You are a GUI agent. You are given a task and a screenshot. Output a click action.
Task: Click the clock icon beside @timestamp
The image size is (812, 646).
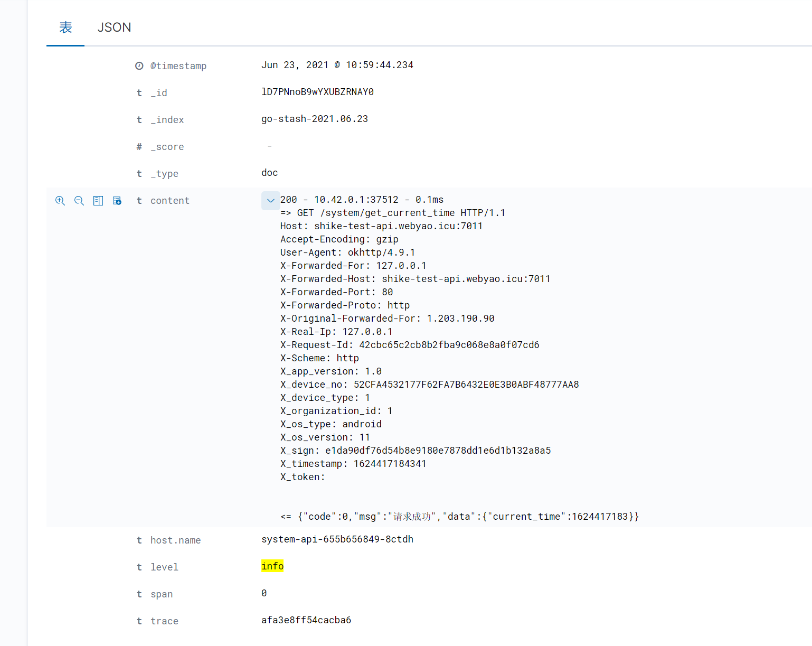(139, 65)
